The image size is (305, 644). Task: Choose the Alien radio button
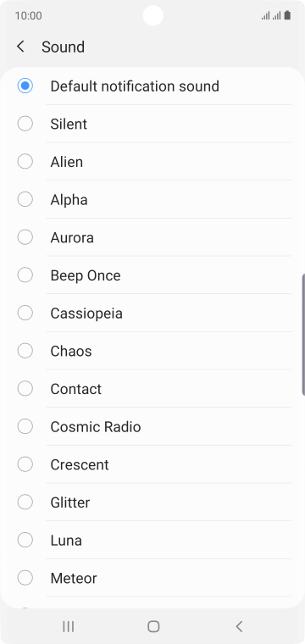pyautogui.click(x=25, y=161)
